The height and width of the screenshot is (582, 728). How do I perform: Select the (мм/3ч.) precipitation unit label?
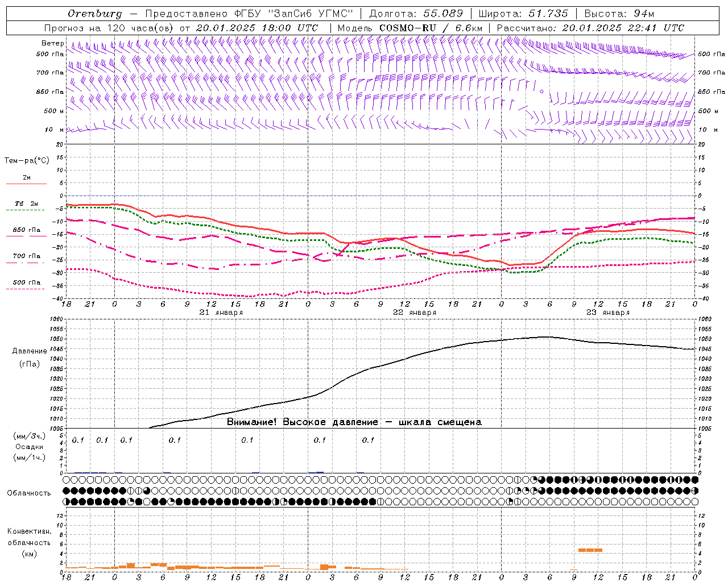(29, 436)
